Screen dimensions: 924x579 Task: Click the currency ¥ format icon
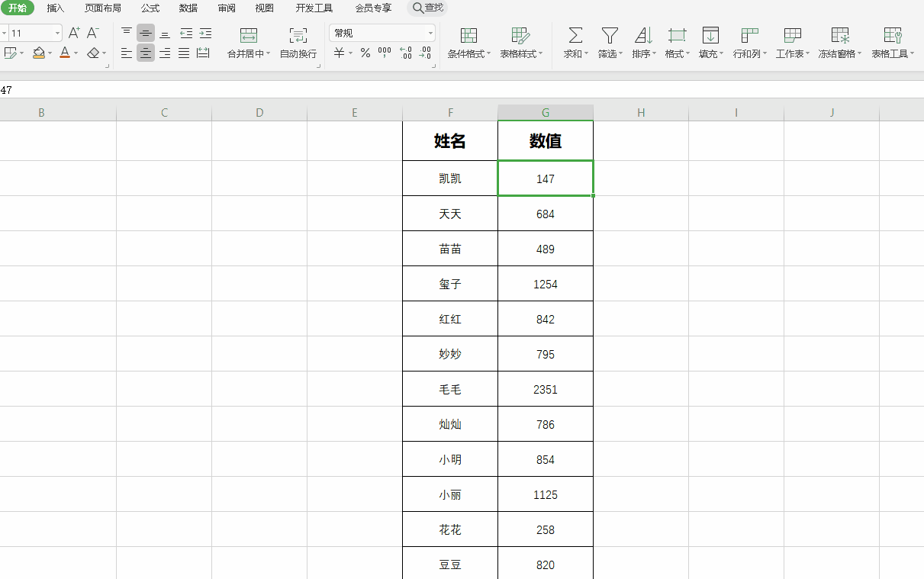tap(339, 53)
